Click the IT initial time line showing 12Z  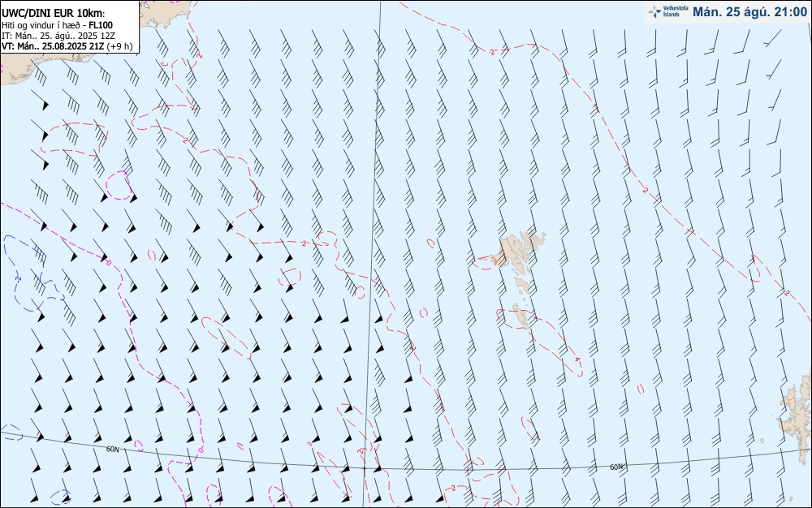coord(58,36)
